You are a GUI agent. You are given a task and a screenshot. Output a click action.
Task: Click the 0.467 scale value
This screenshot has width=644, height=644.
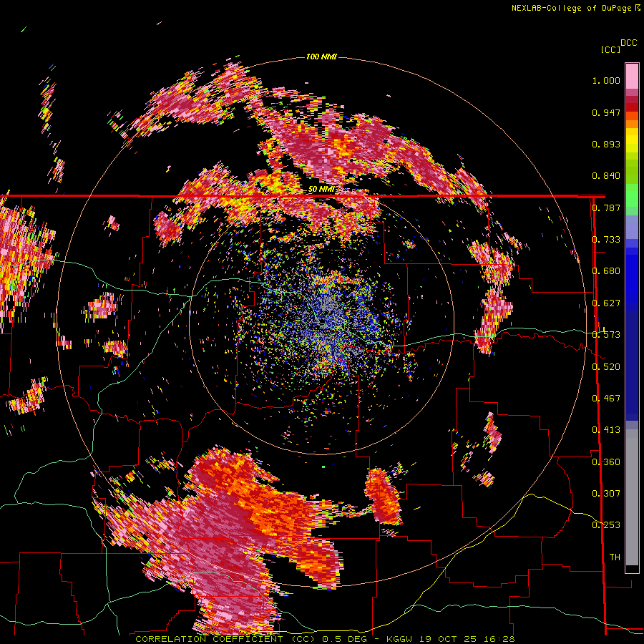pos(606,399)
